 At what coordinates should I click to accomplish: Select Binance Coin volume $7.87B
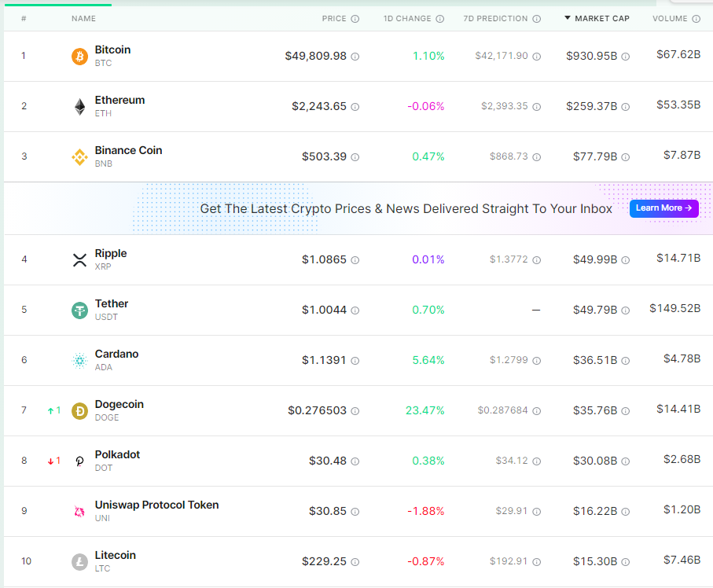click(682, 155)
